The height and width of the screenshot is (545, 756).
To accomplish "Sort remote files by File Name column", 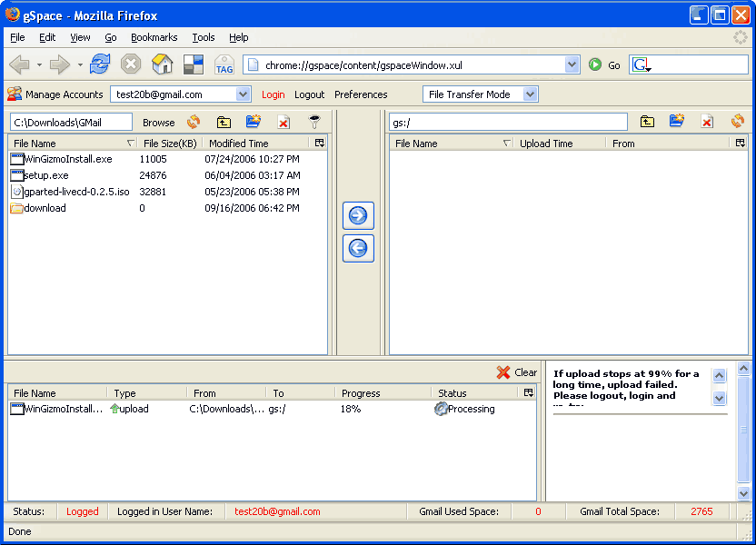I will click(x=452, y=144).
